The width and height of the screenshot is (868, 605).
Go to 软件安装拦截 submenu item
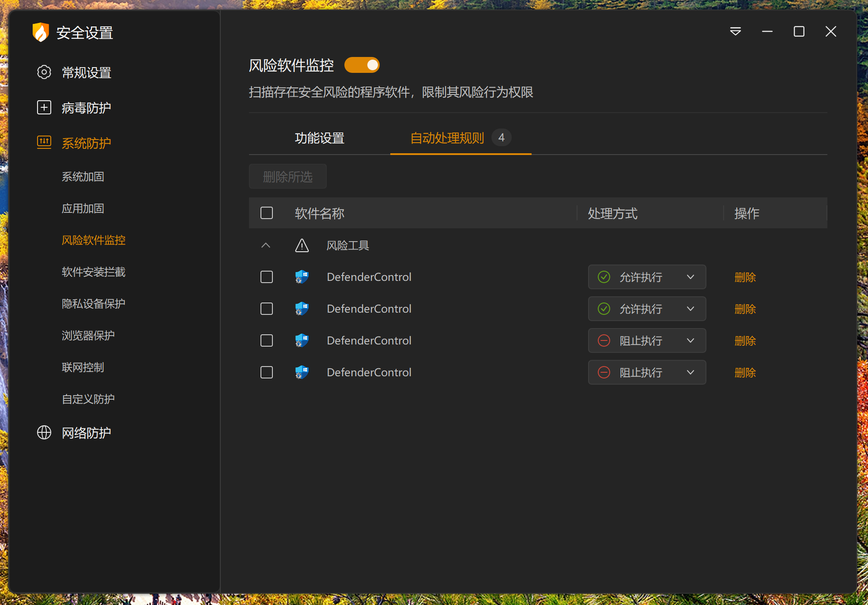[94, 272]
